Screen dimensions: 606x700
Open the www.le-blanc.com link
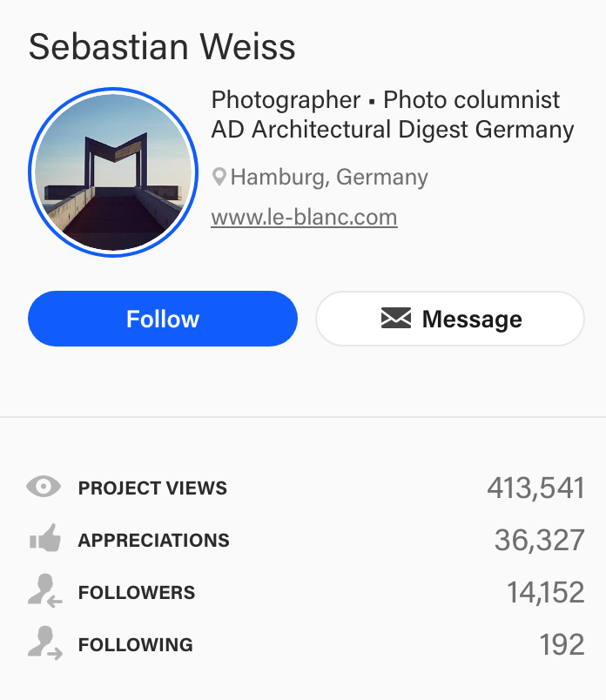(304, 218)
